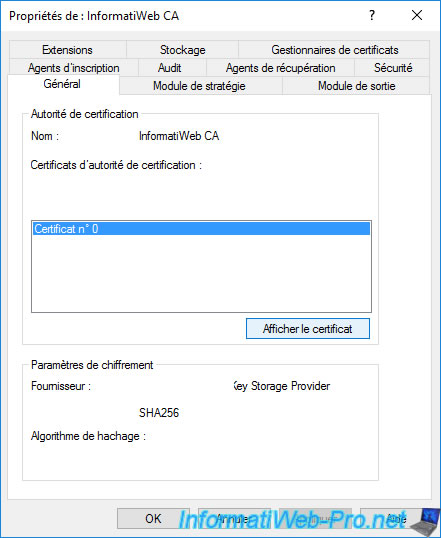Click Afficher le certificat button

308,329
